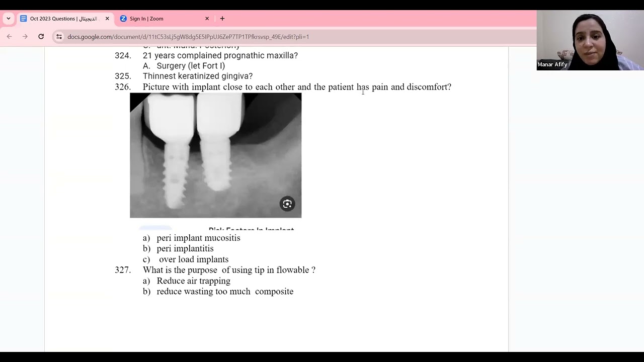Click question 327 about flowable tip
The width and height of the screenshot is (644, 362).
tap(229, 270)
